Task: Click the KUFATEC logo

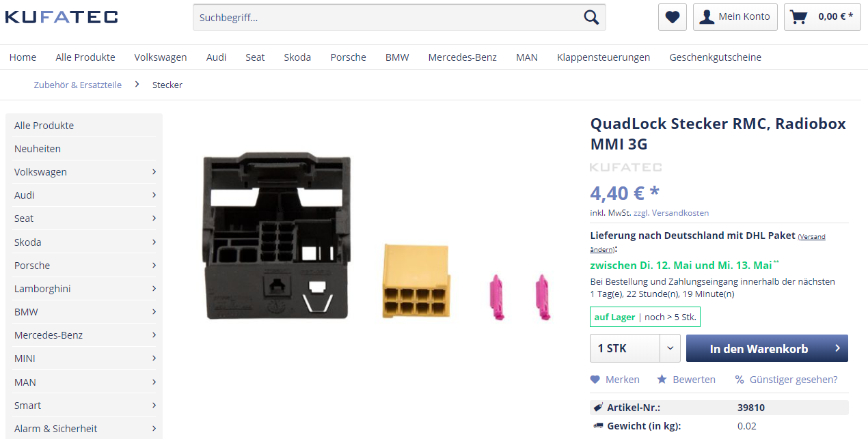Action: (62, 17)
